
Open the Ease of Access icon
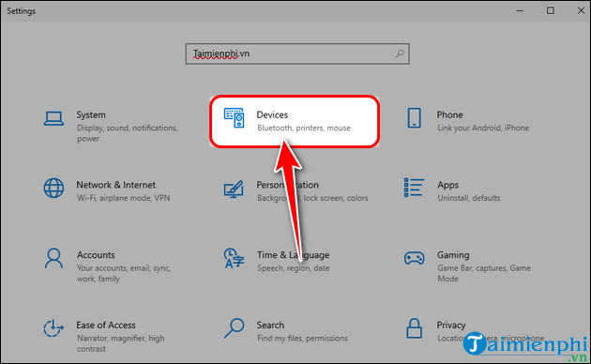pyautogui.click(x=53, y=328)
